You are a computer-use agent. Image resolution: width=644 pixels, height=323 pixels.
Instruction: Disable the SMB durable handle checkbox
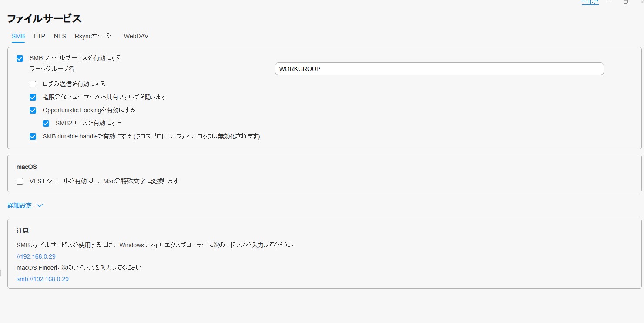pyautogui.click(x=33, y=137)
